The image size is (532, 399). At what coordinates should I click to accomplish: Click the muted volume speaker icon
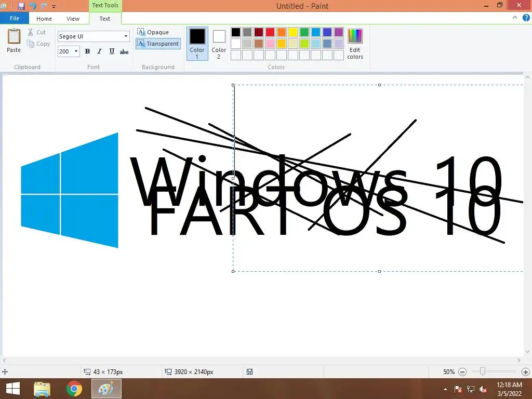[483, 389]
